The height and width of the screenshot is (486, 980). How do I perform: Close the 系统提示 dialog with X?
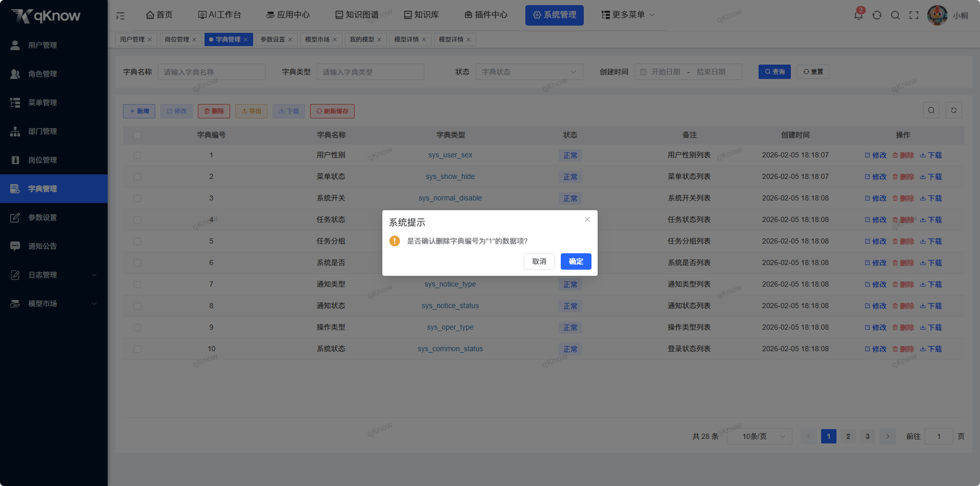pos(587,219)
